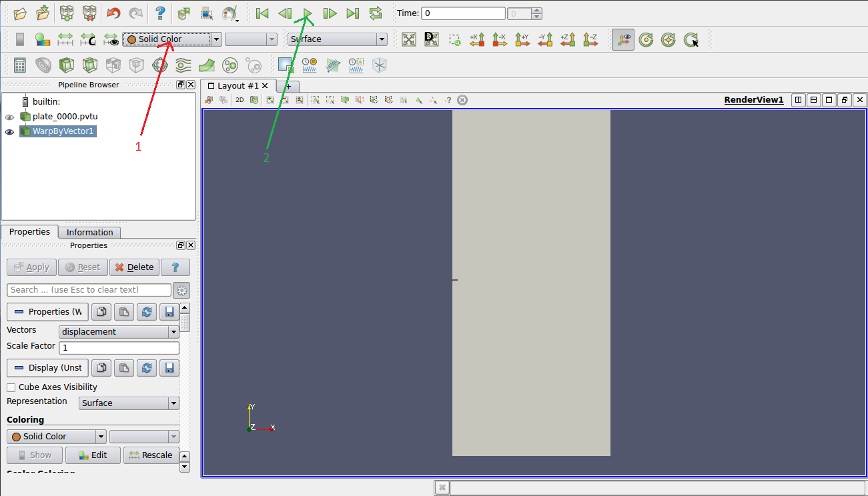Image resolution: width=868 pixels, height=496 pixels.
Task: Open the Representation Surface dropdown in Properties
Action: [129, 403]
